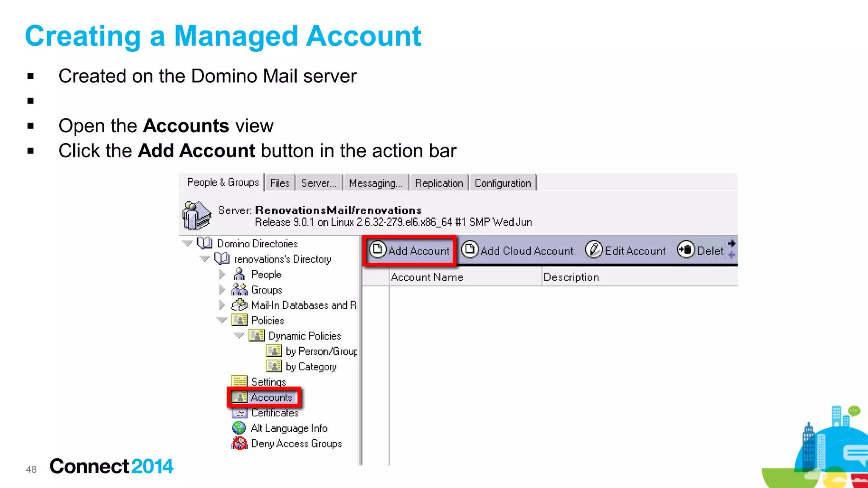Open the by Category view
Image resolution: width=868 pixels, height=488 pixels.
(x=311, y=366)
